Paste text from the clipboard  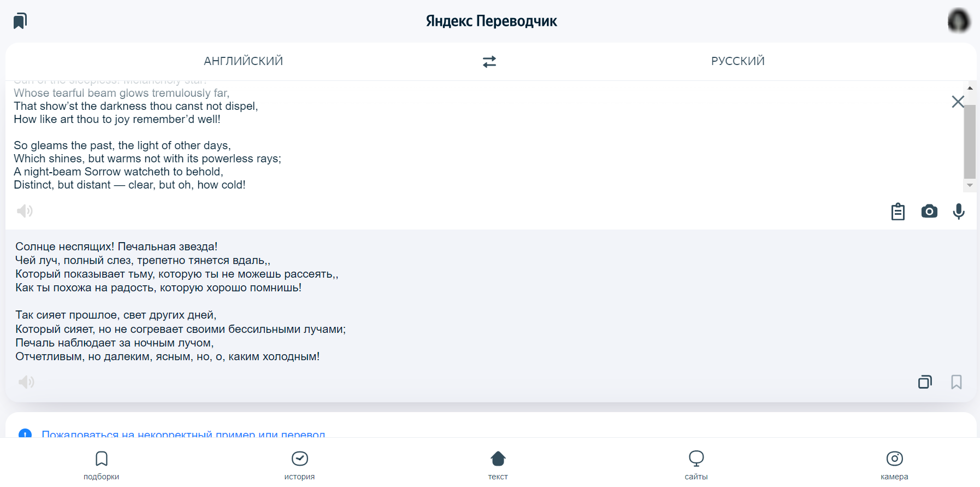[898, 212]
